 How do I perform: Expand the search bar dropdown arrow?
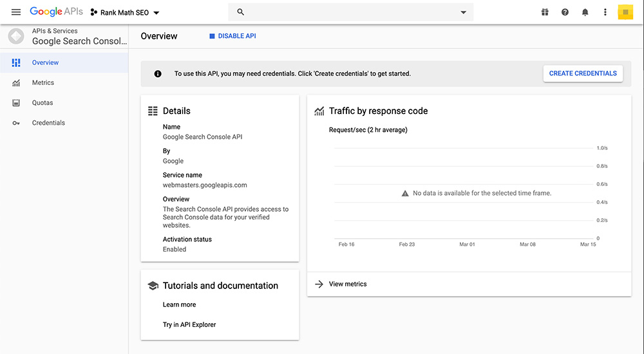(x=463, y=12)
